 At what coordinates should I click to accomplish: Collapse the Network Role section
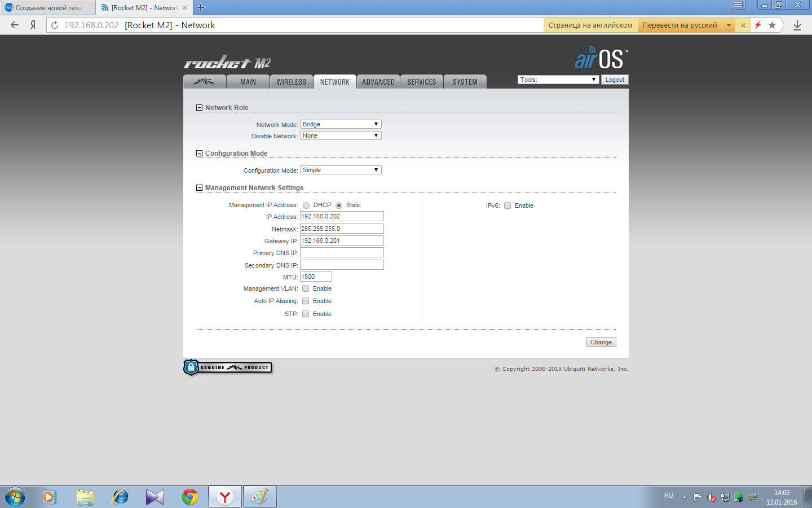tap(199, 108)
